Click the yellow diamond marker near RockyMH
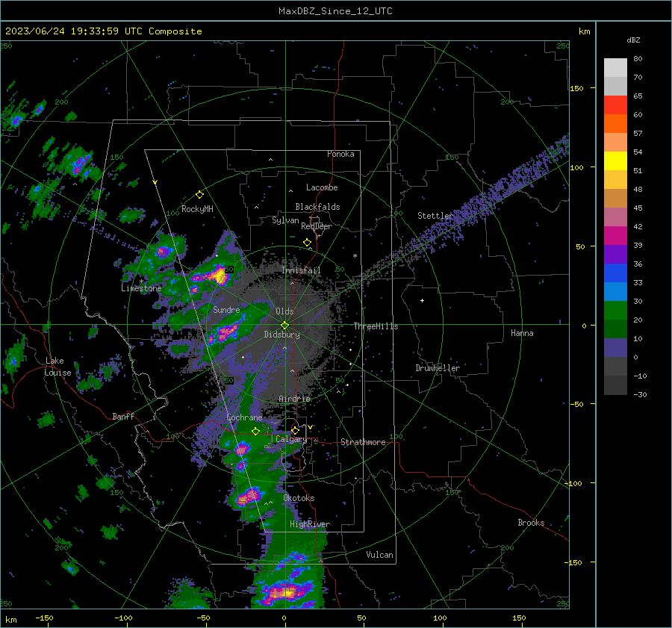The height and width of the screenshot is (628, 672). 199,195
